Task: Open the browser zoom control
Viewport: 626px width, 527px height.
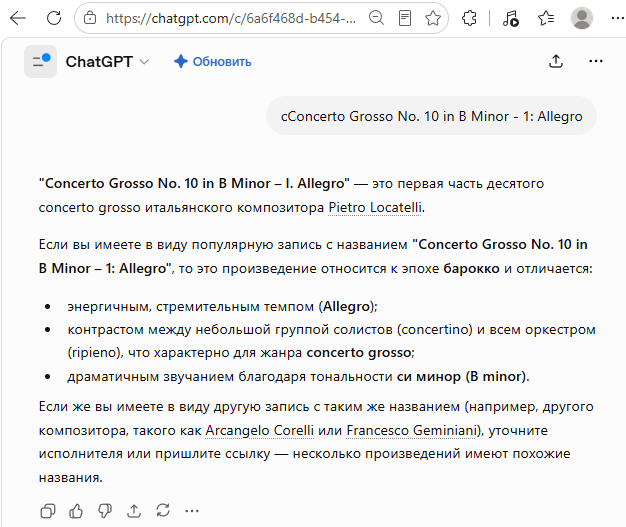Action: tap(376, 18)
